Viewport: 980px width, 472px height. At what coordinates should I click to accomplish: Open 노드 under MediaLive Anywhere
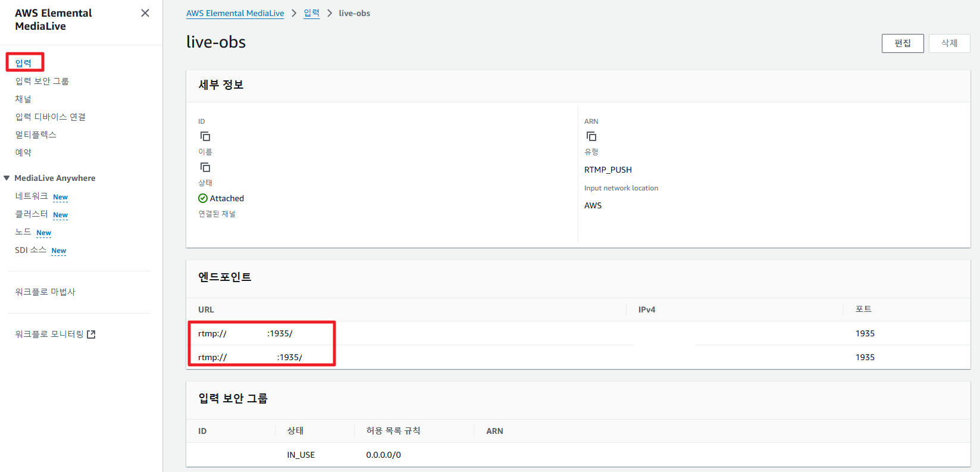point(23,232)
